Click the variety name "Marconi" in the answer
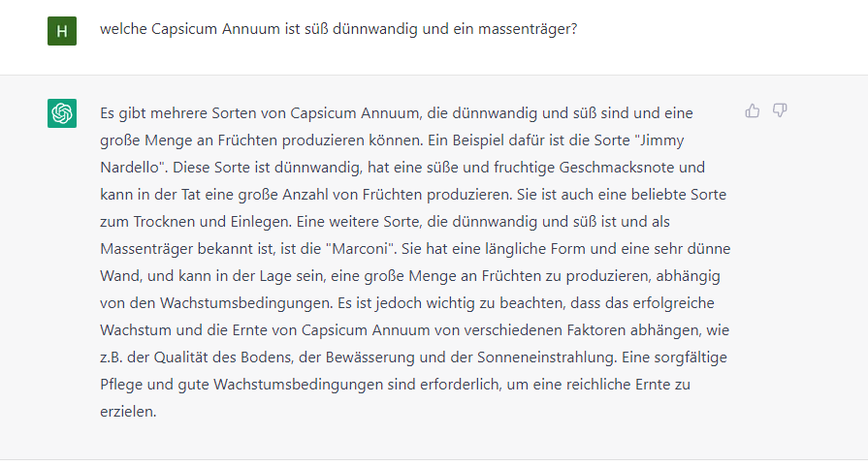Image resolution: width=868 pixels, height=466 pixels. coord(361,249)
